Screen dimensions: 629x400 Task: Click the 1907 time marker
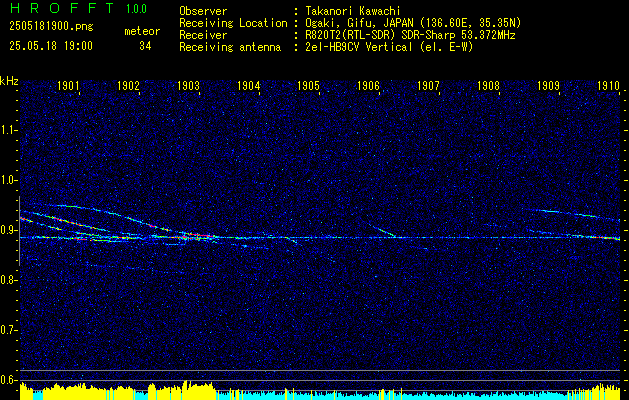[428, 85]
